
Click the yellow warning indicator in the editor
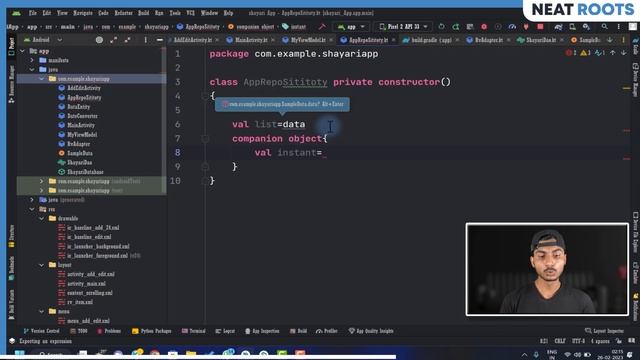(x=586, y=53)
